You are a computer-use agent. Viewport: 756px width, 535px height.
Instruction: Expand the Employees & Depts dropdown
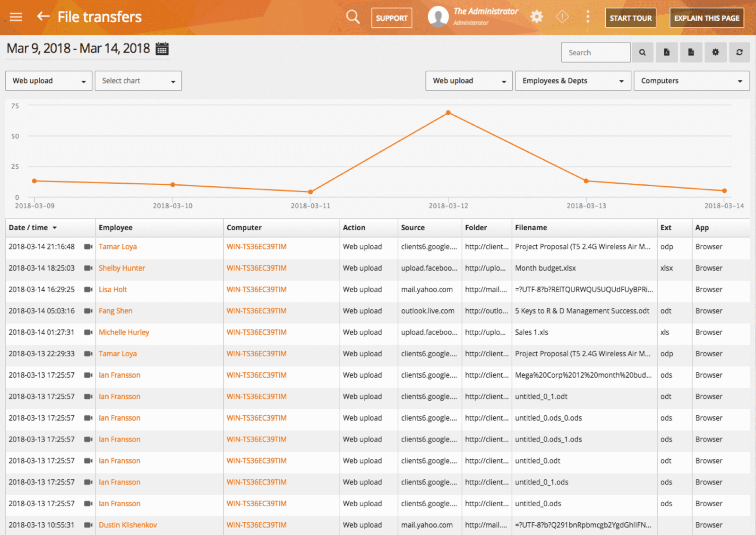(573, 81)
